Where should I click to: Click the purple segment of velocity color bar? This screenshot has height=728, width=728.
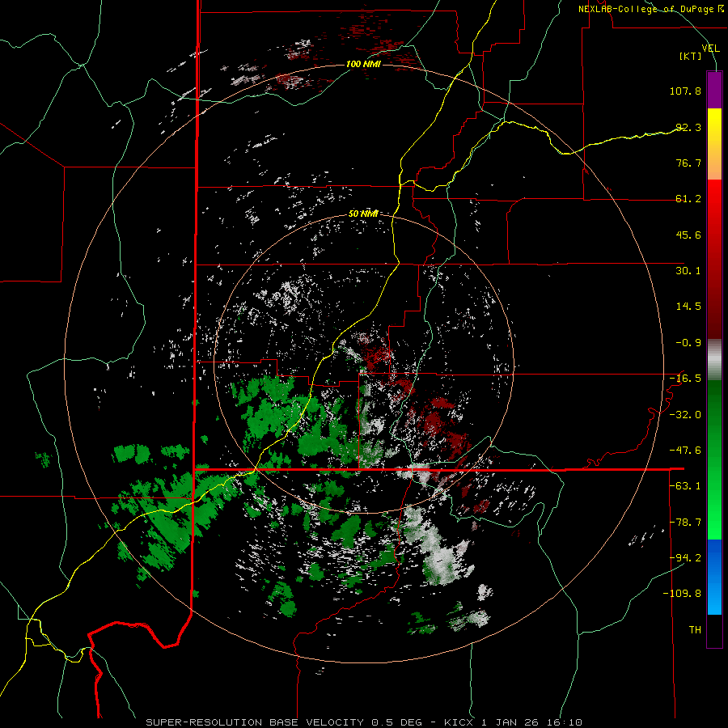click(x=714, y=90)
